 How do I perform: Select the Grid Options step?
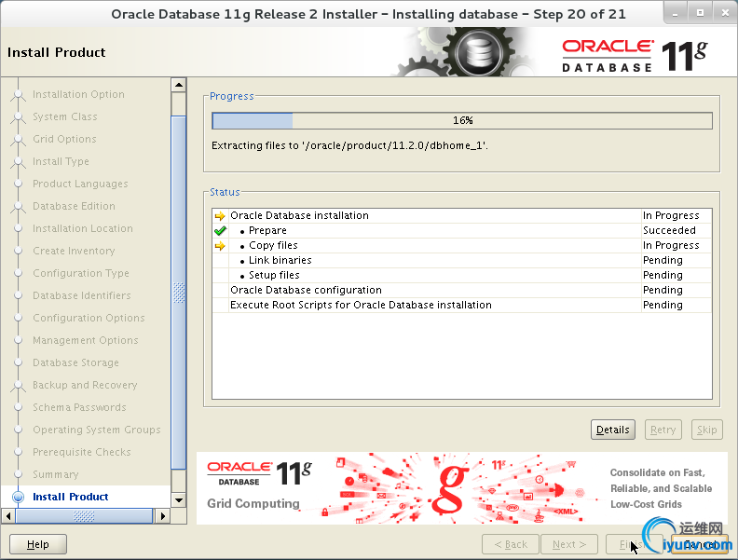(64, 139)
